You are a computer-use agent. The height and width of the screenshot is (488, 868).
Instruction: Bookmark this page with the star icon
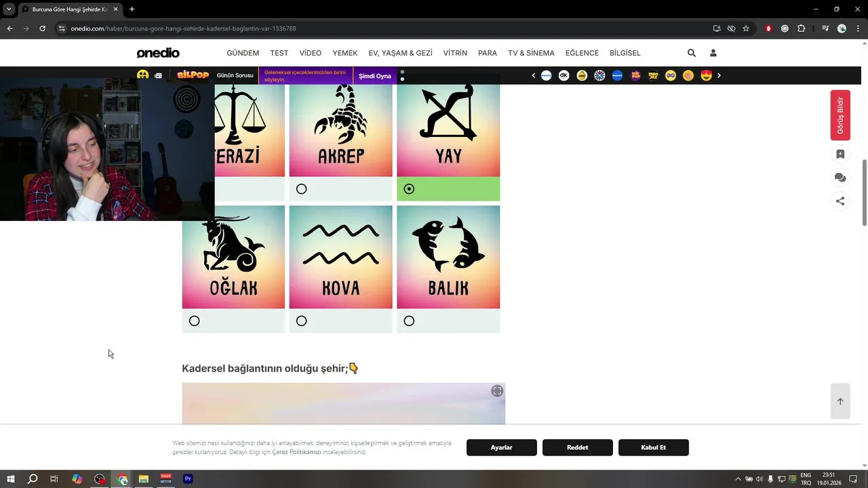746,28
